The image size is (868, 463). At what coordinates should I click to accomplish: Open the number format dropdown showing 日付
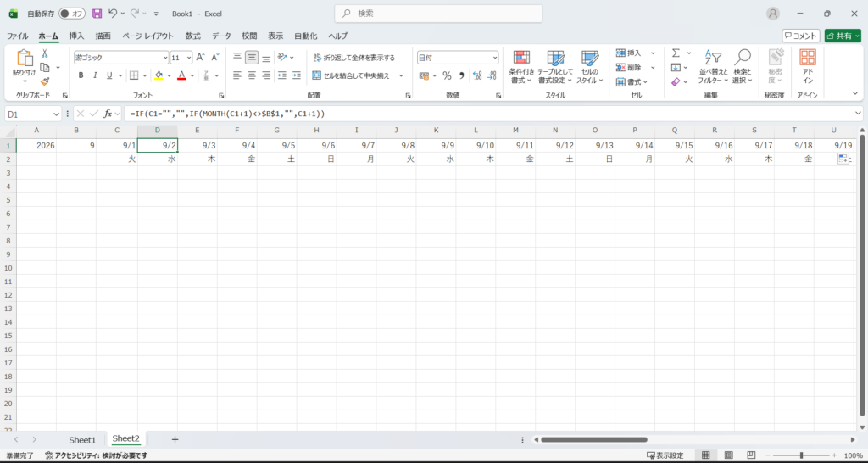coord(457,58)
